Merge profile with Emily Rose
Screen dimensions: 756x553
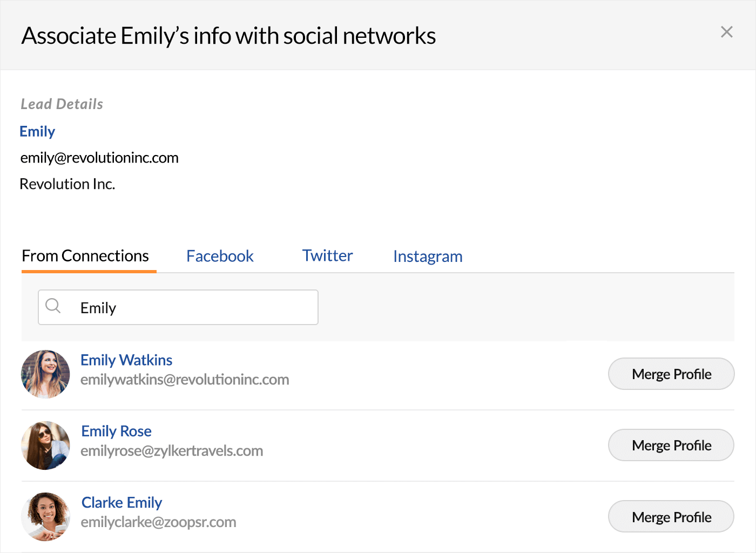[671, 445]
